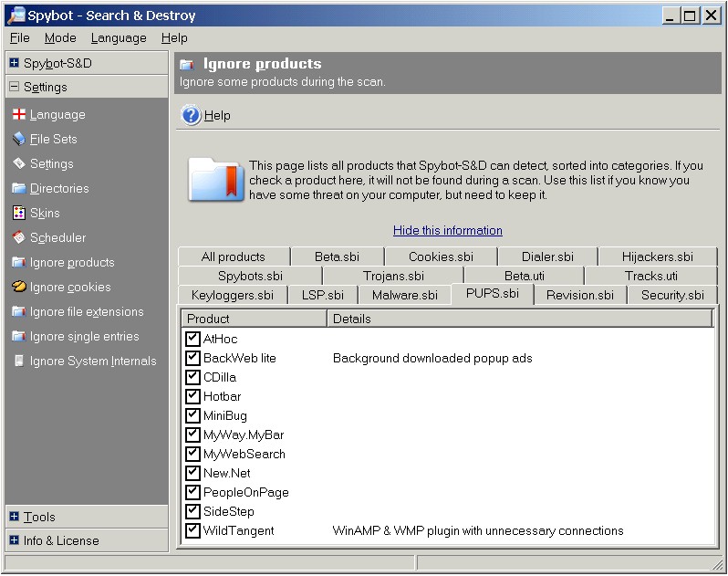Click the bookmarked folder information icon
The height and width of the screenshot is (576, 728).
216,180
